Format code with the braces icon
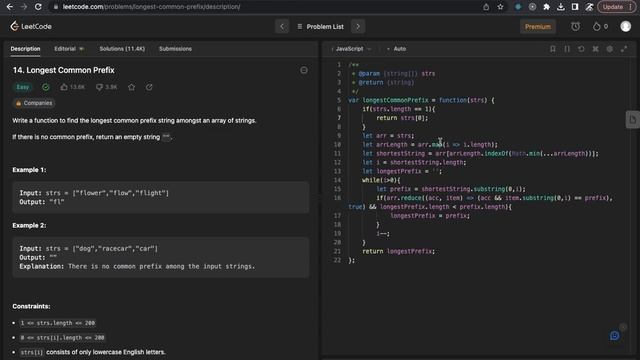640x360 pixels. tap(567, 49)
